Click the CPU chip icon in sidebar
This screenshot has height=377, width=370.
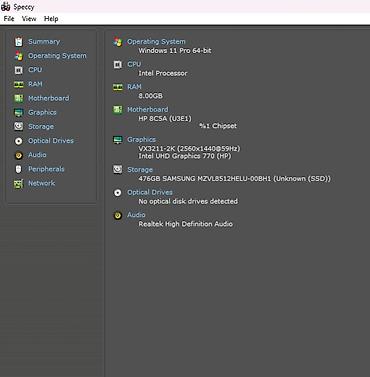click(19, 70)
